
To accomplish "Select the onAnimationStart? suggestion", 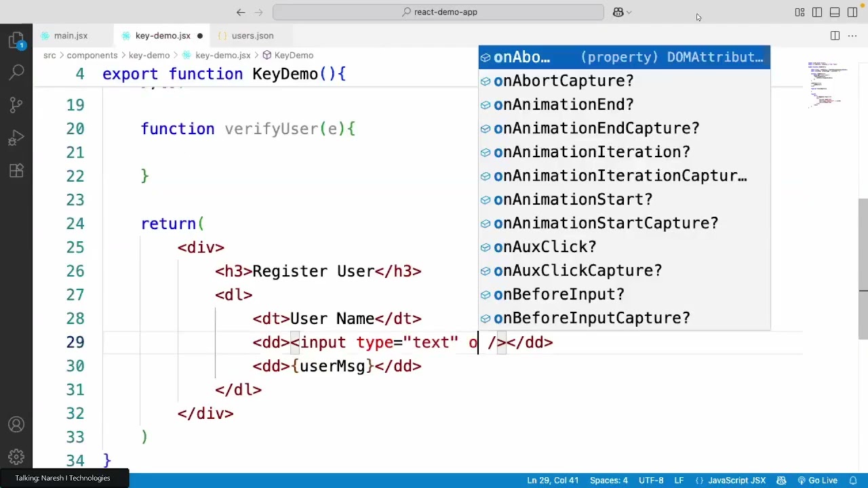I will point(625,199).
